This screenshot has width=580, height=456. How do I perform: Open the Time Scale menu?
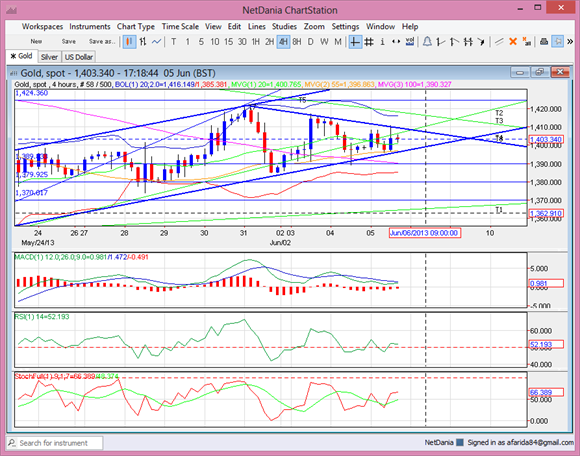(180, 27)
